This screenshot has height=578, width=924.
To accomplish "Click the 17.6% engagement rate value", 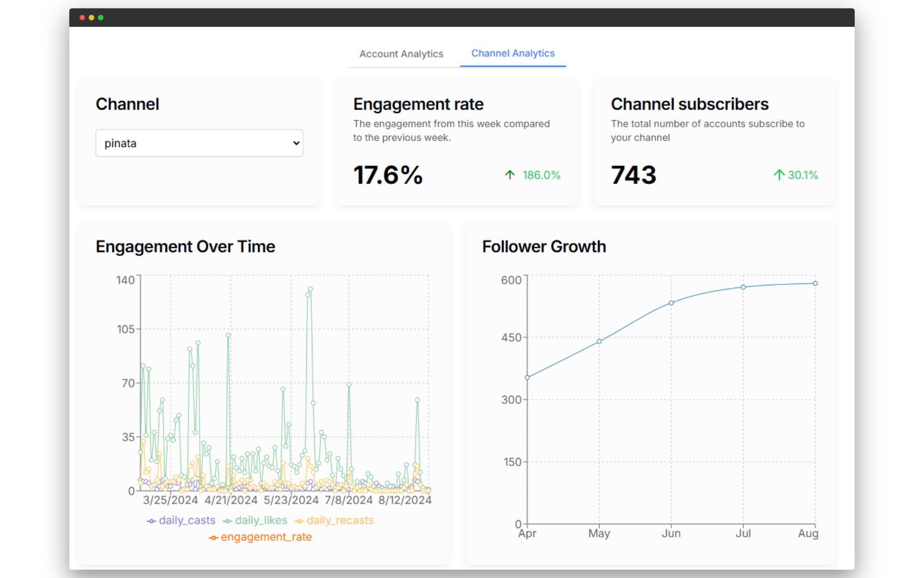I will pos(388,175).
